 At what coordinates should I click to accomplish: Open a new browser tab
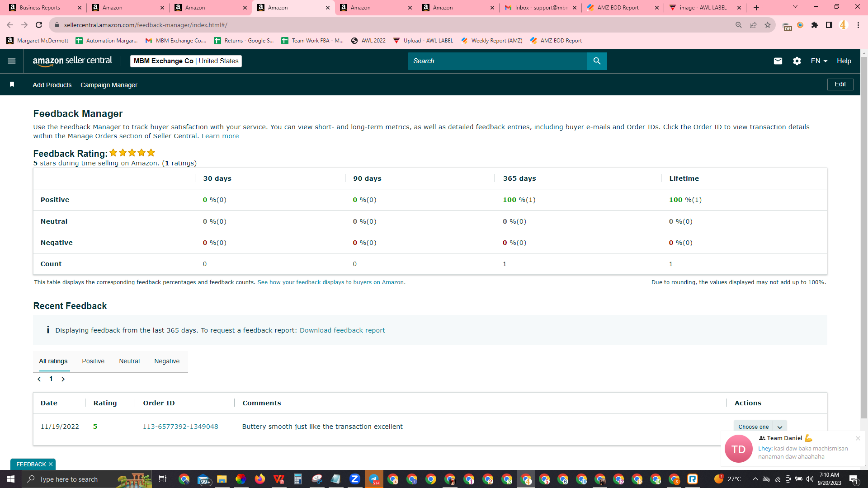(756, 8)
